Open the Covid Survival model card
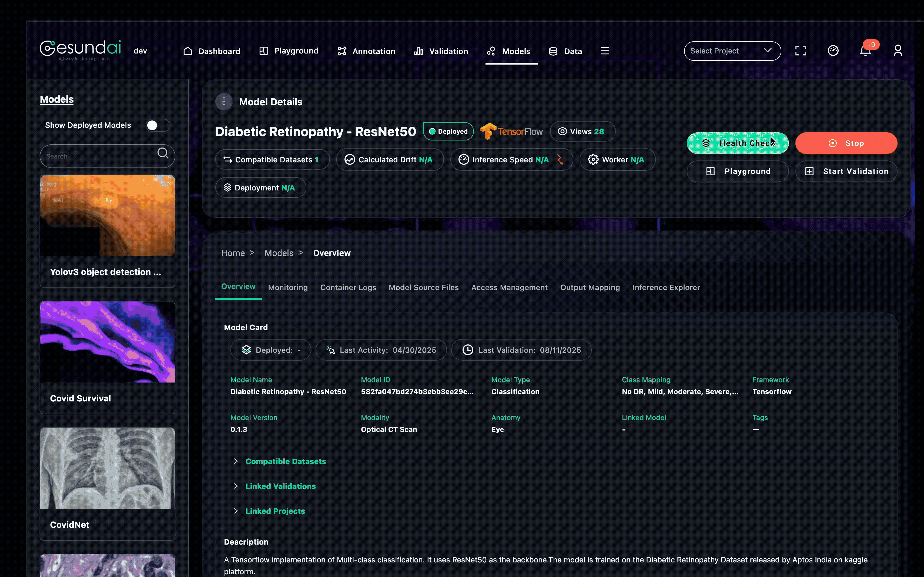The image size is (924, 577). point(107,357)
